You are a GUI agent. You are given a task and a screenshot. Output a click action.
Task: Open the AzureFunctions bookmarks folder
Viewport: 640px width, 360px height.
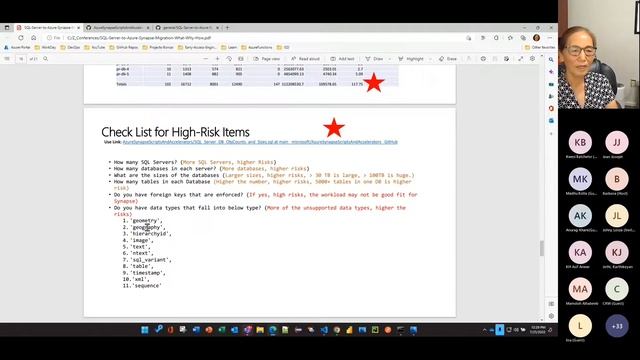[x=257, y=47]
